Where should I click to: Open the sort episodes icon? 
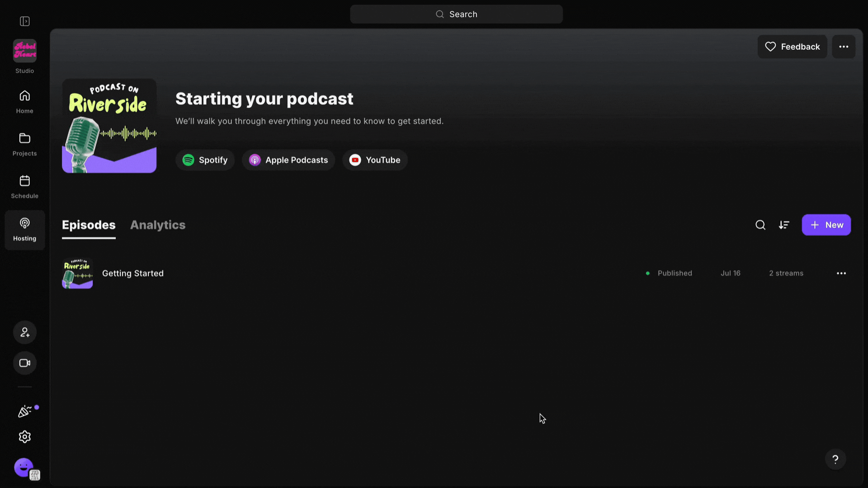click(x=784, y=225)
